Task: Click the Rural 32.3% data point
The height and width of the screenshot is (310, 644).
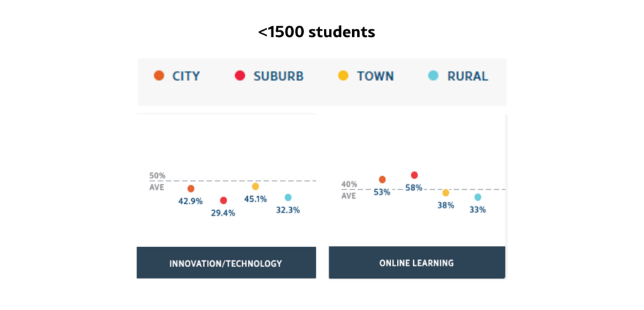Action: click(288, 197)
